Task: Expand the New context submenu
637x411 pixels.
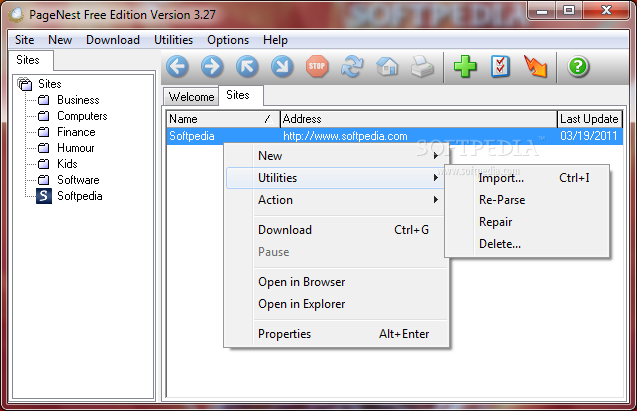Action: [x=336, y=156]
